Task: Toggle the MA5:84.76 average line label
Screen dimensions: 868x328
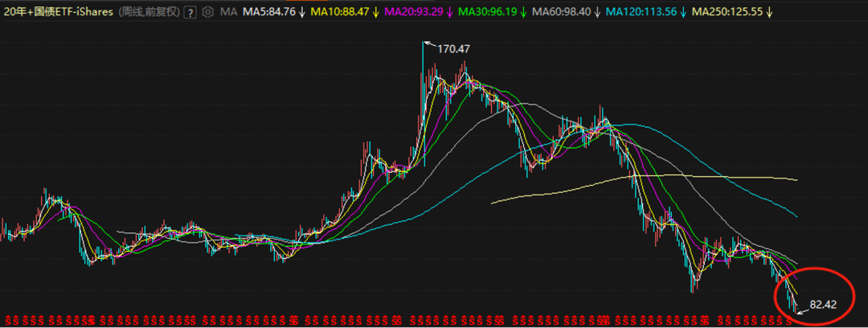Action: pyautogui.click(x=269, y=12)
